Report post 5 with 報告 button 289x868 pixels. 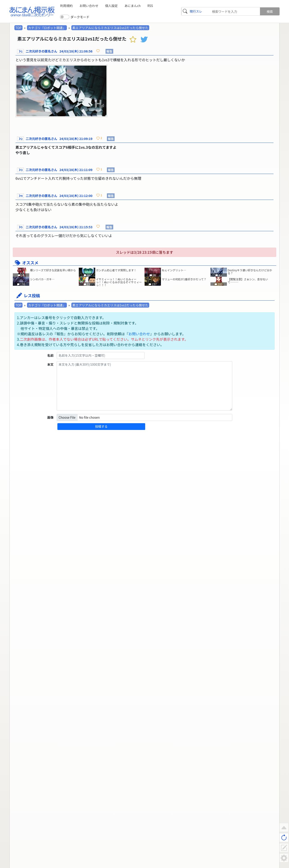pyautogui.click(x=109, y=227)
